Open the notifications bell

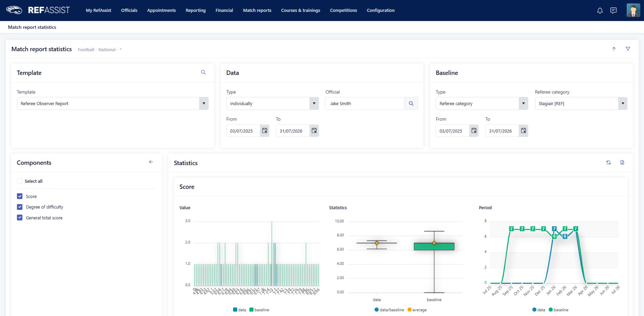pos(600,10)
